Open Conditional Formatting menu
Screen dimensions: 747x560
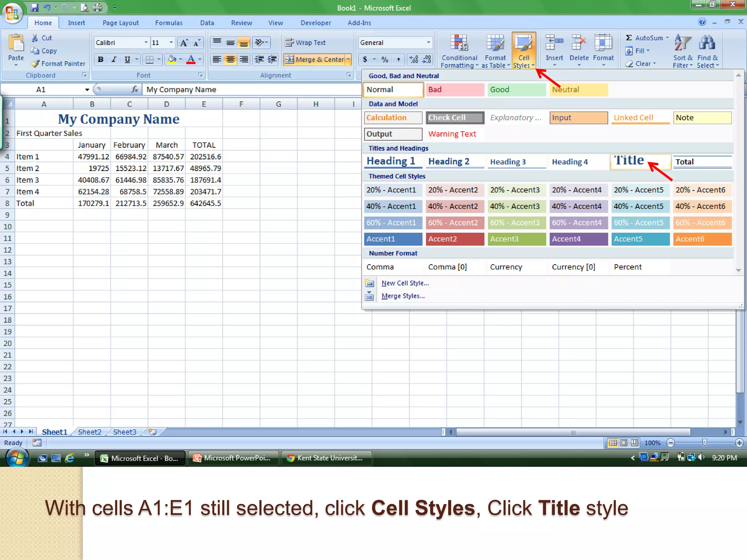pyautogui.click(x=459, y=51)
